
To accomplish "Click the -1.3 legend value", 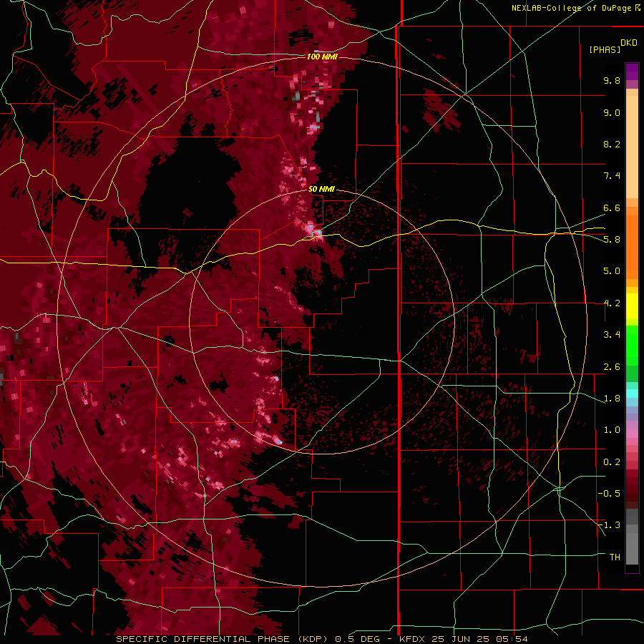I will pos(609,525).
